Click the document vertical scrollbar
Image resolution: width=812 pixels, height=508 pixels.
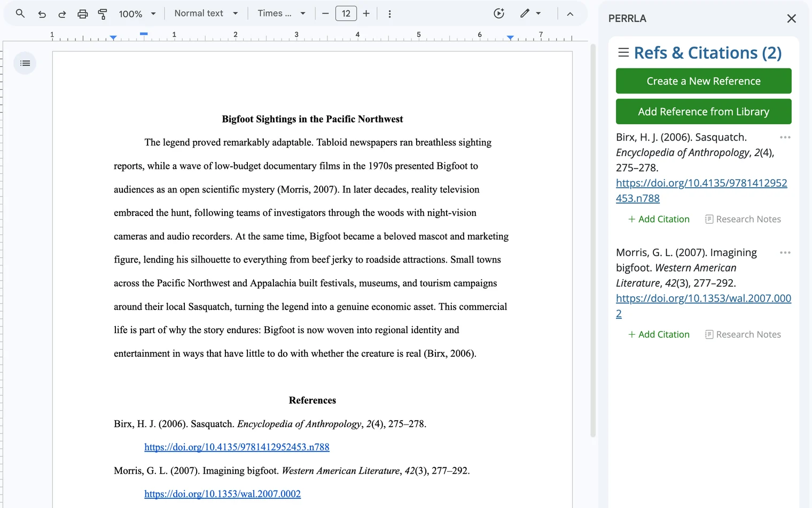click(593, 241)
